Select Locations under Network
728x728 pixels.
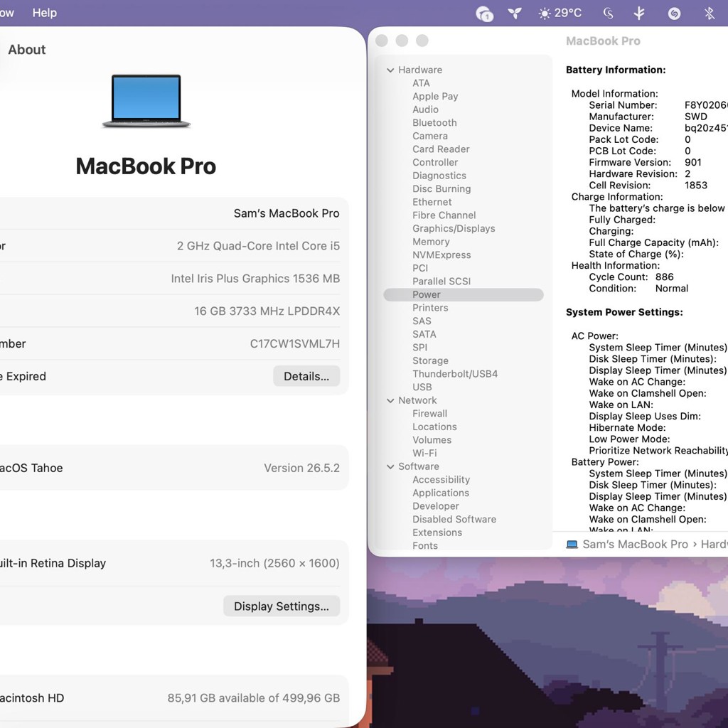(434, 427)
